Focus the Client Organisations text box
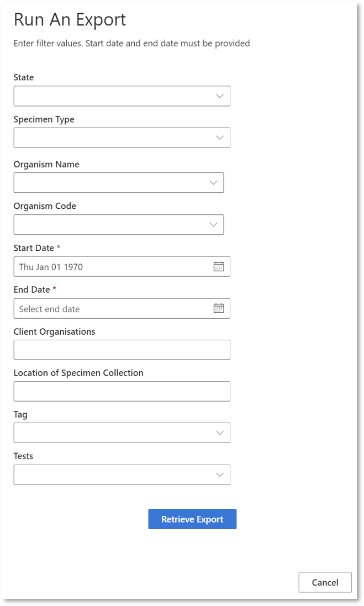Viewport: 364px width, 606px height. [122, 350]
